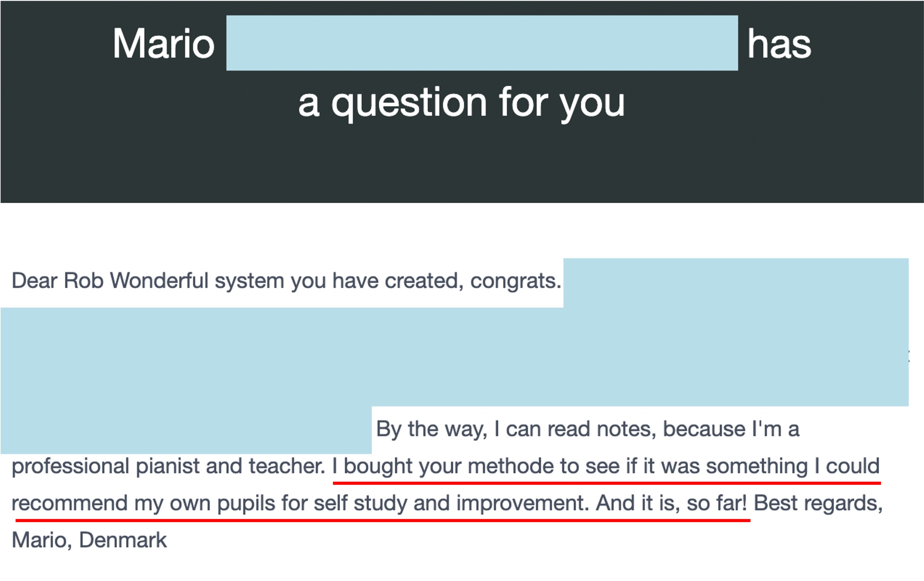Click the name "Mario" in the dark header
Viewport: 924px width, 581px height.
tap(163, 44)
